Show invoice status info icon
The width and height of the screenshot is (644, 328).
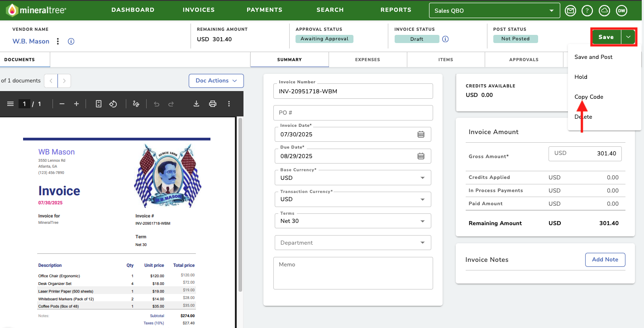click(x=445, y=39)
